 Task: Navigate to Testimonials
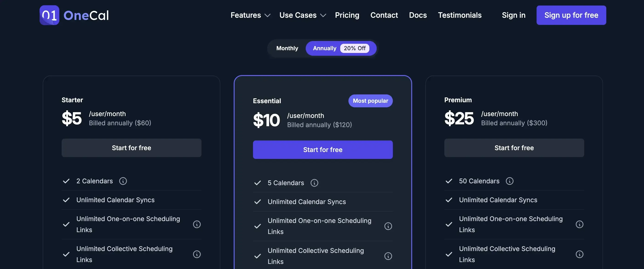click(460, 15)
